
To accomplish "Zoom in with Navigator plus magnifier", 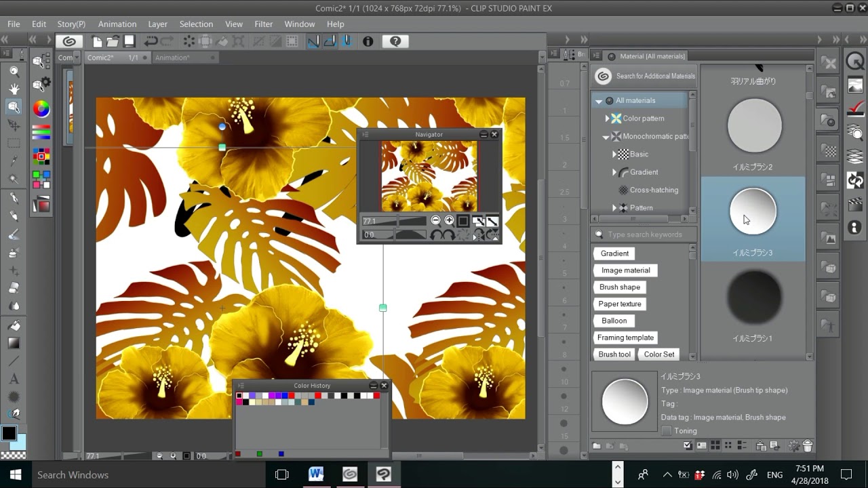I will click(x=449, y=221).
